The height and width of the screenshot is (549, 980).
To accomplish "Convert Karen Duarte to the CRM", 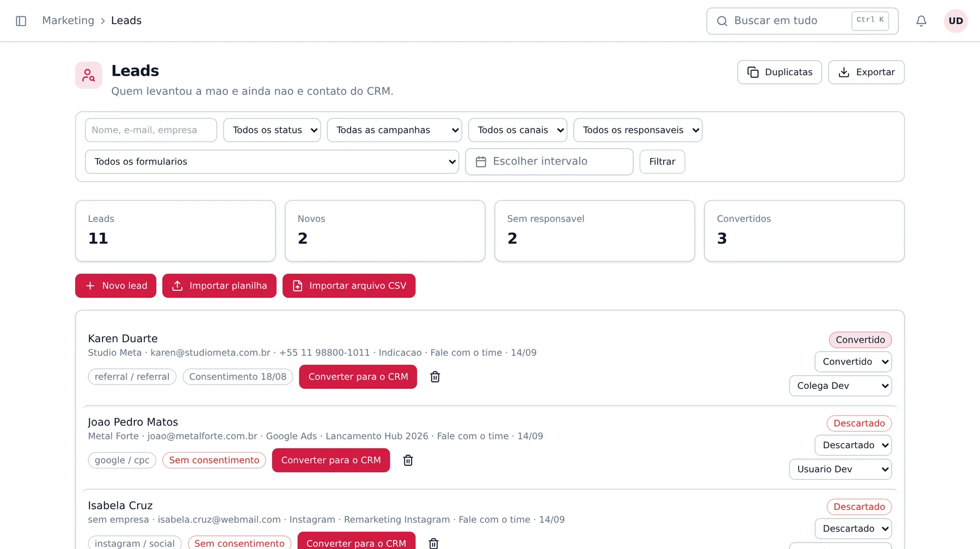I will click(x=358, y=377).
